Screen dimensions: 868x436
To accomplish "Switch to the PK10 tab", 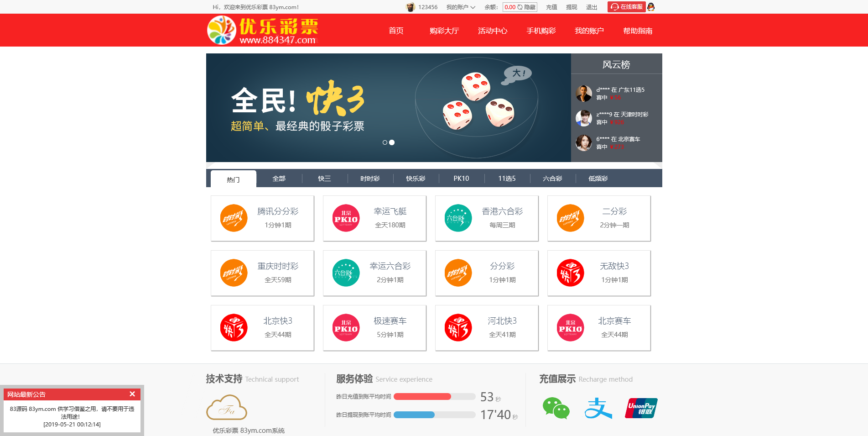I will click(x=461, y=179).
